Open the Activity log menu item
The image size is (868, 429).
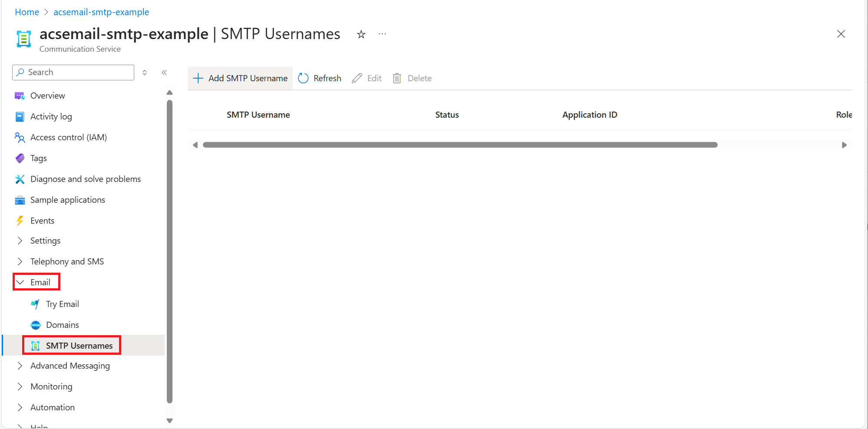pos(51,116)
